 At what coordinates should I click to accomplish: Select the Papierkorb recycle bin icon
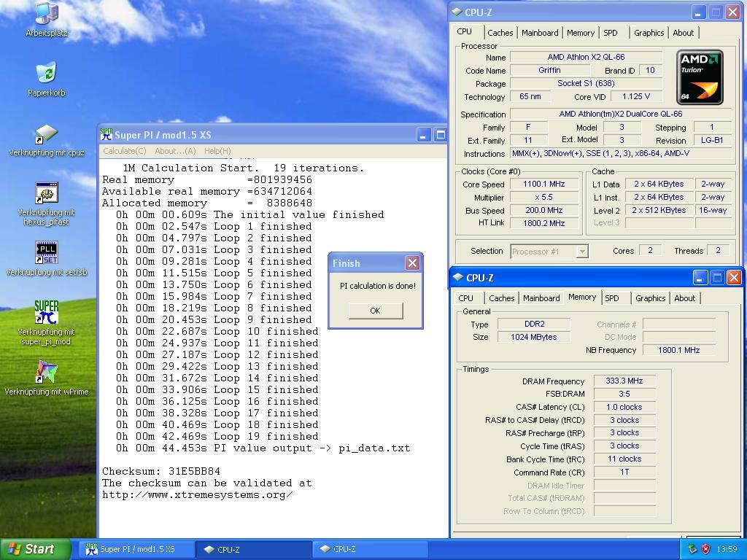[x=47, y=79]
